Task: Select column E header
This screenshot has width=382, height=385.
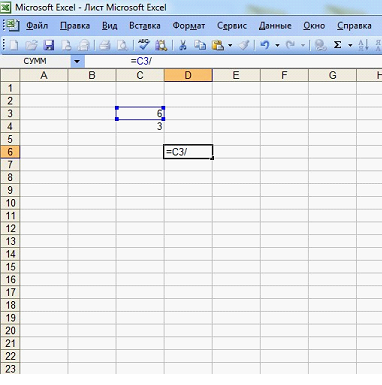Action: [x=236, y=75]
